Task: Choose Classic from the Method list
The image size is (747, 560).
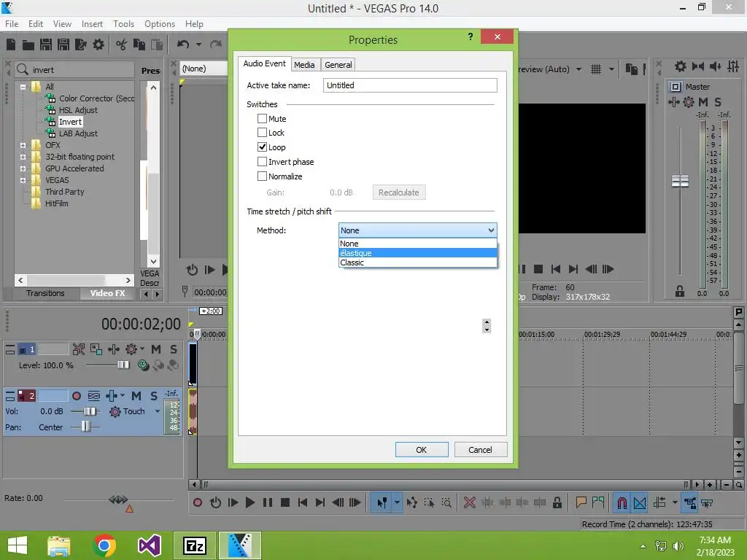Action: 417,262
